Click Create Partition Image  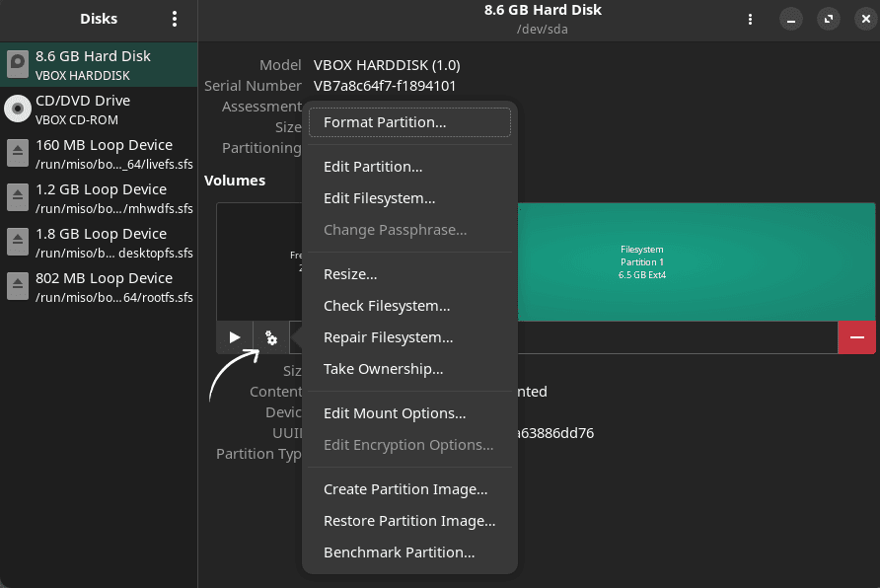404,488
